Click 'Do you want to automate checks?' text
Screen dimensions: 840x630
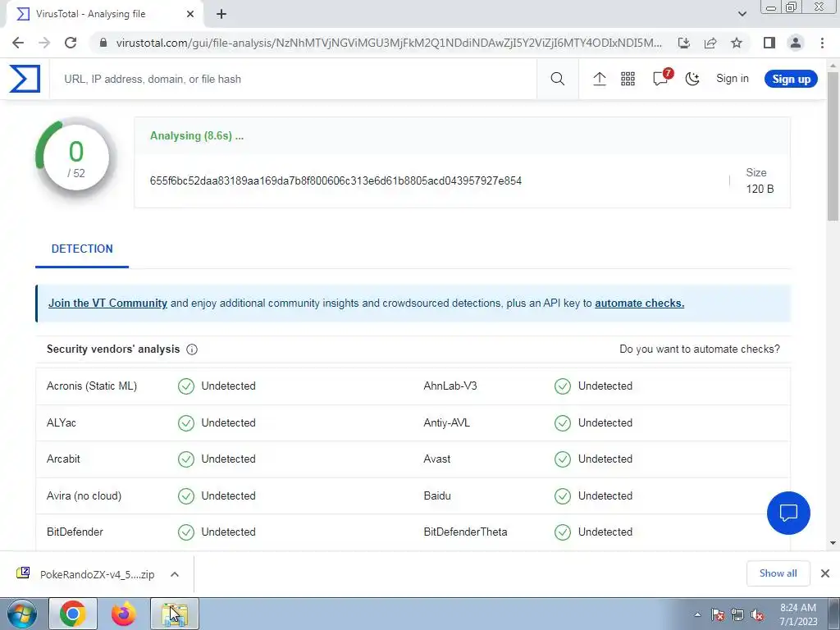(x=699, y=349)
